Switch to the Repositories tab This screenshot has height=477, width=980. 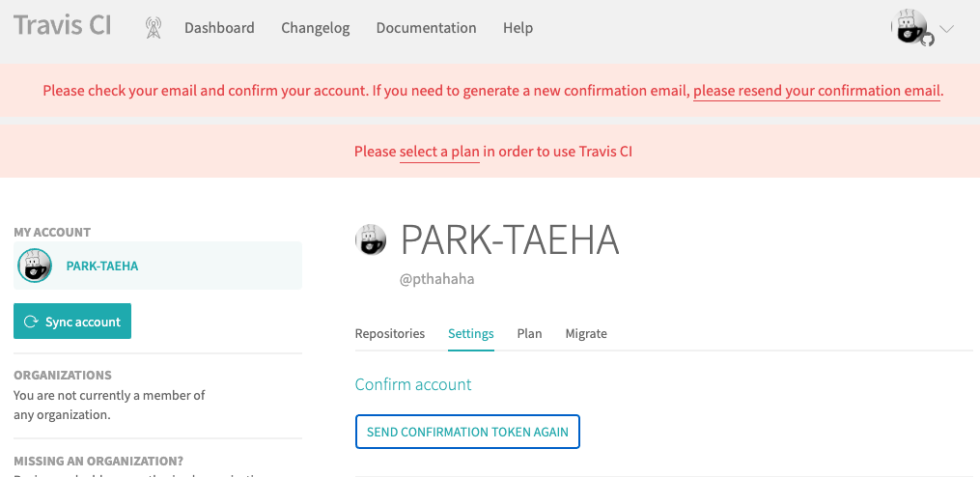point(390,334)
